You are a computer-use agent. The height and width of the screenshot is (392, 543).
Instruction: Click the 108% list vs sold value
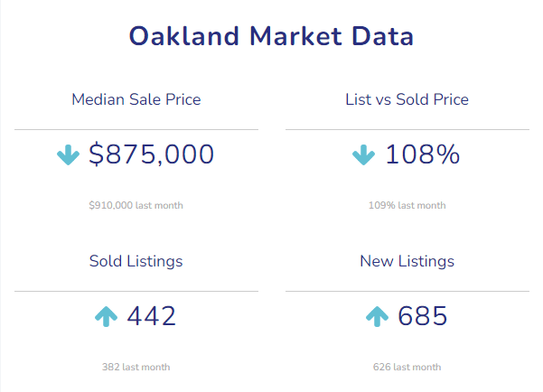[x=422, y=155]
